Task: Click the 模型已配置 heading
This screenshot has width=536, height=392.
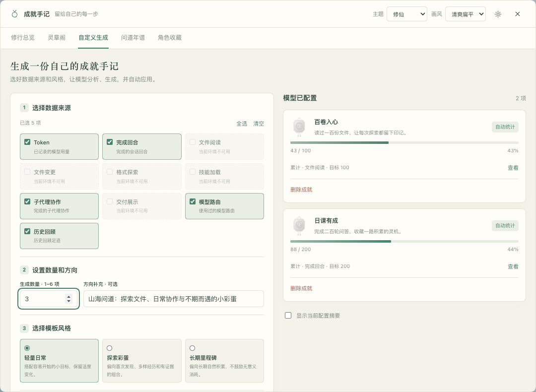Action: coord(300,98)
